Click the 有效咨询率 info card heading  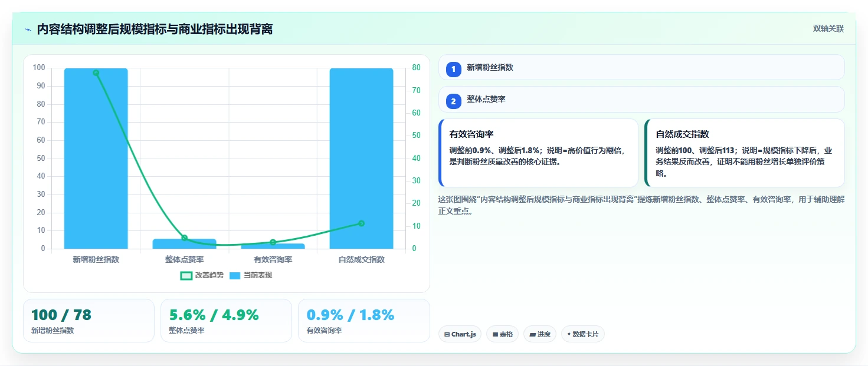[471, 134]
